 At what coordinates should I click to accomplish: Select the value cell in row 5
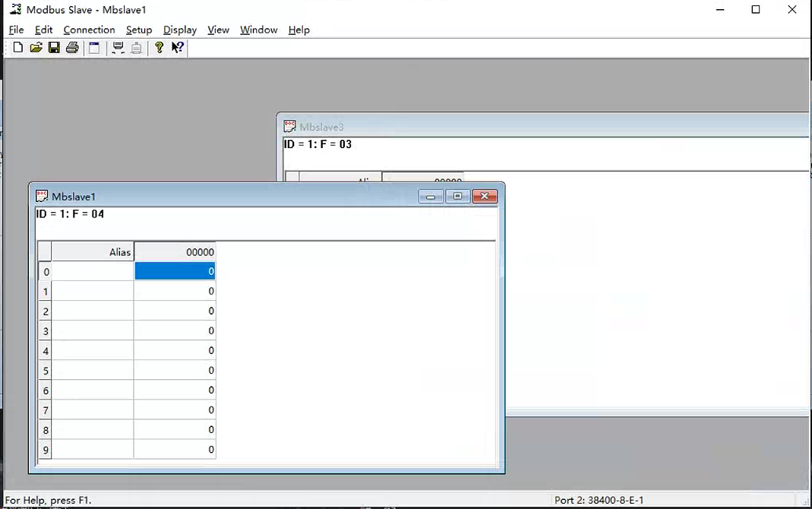pyautogui.click(x=175, y=370)
